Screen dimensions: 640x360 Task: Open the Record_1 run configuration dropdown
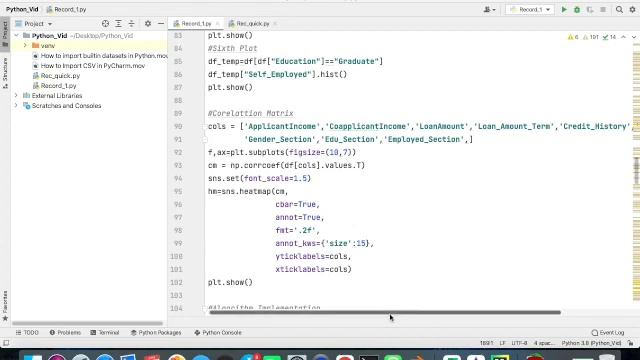pos(530,9)
